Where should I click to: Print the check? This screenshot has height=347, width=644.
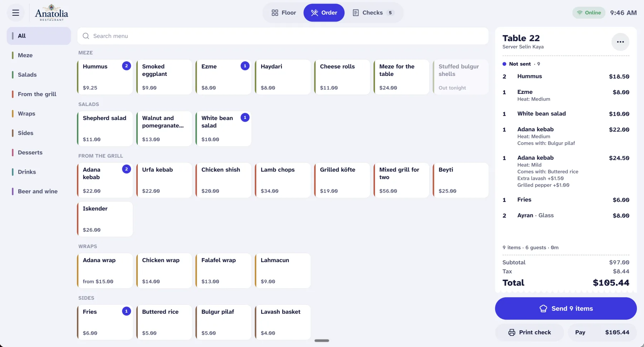point(530,332)
